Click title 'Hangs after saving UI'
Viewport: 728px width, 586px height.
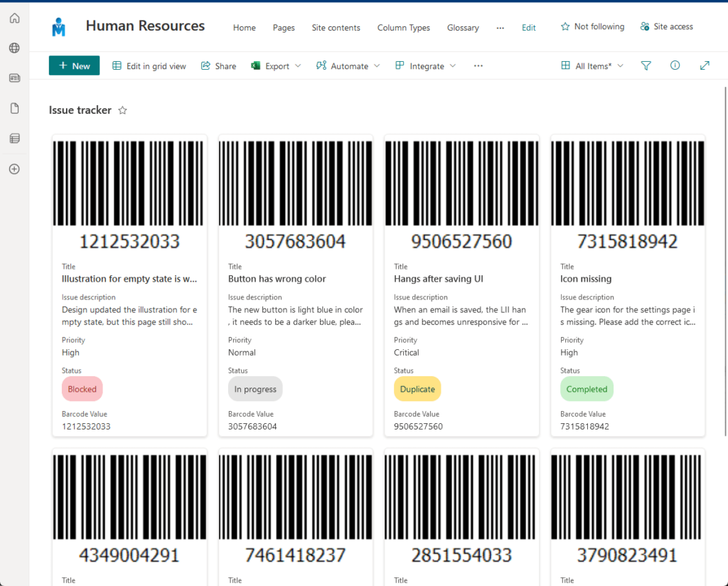point(438,279)
